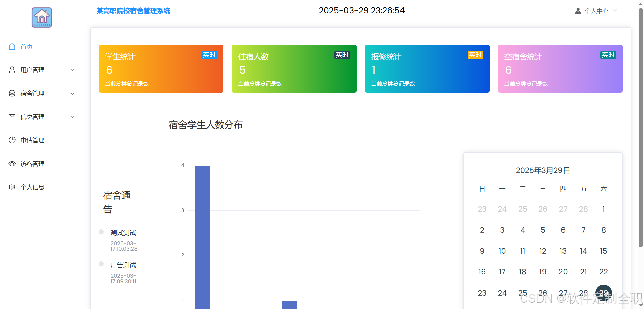This screenshot has width=644, height=309.
Task: Open 信息管理 menu item
Action: click(x=42, y=117)
